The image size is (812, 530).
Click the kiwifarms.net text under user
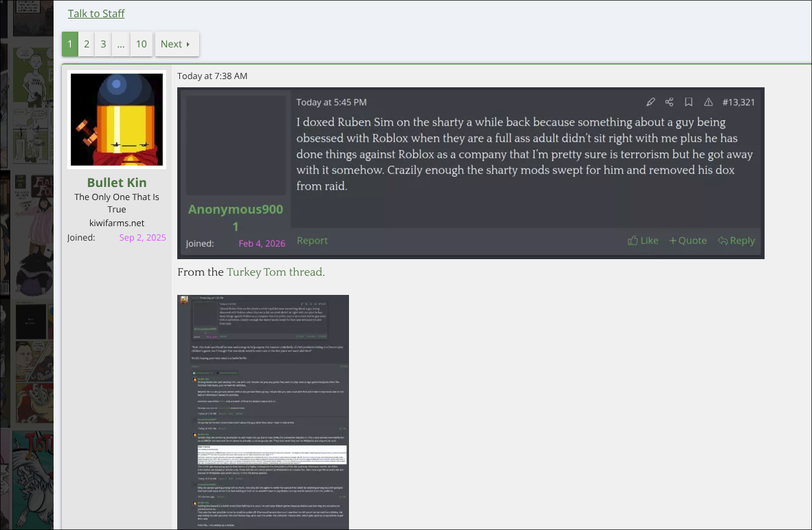point(117,223)
